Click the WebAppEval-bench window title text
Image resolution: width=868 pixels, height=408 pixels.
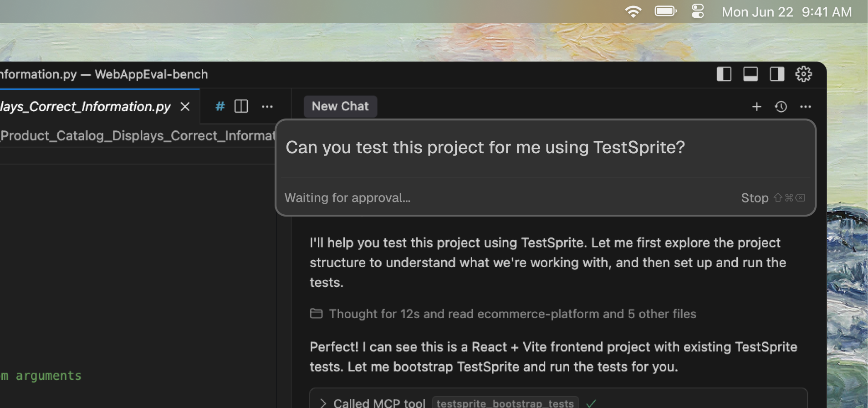pyautogui.click(x=151, y=74)
